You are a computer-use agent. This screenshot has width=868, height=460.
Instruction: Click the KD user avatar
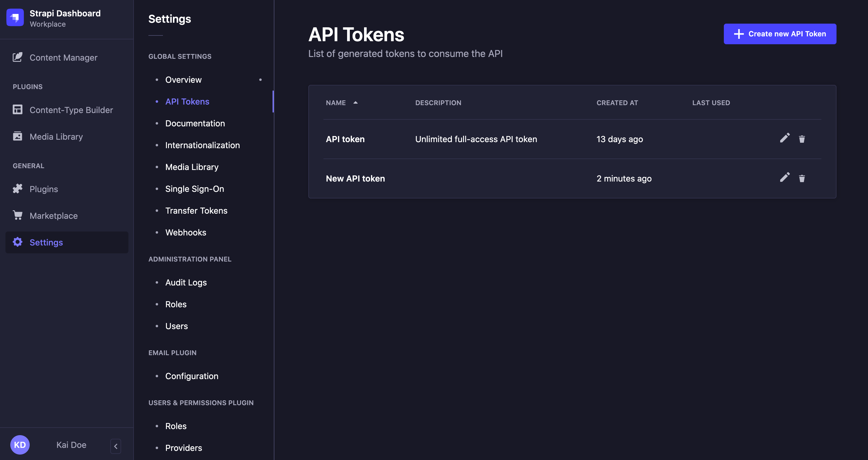coord(20,445)
